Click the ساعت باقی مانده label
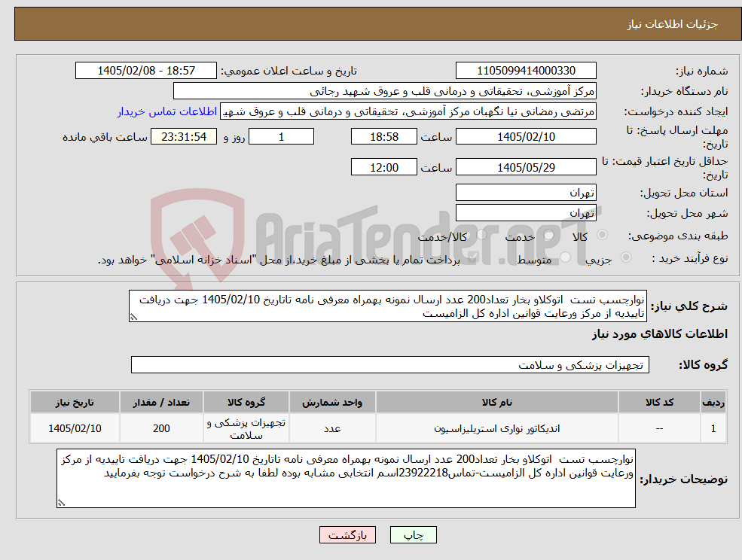Image resolution: width=742 pixels, height=560 pixels. click(x=105, y=137)
